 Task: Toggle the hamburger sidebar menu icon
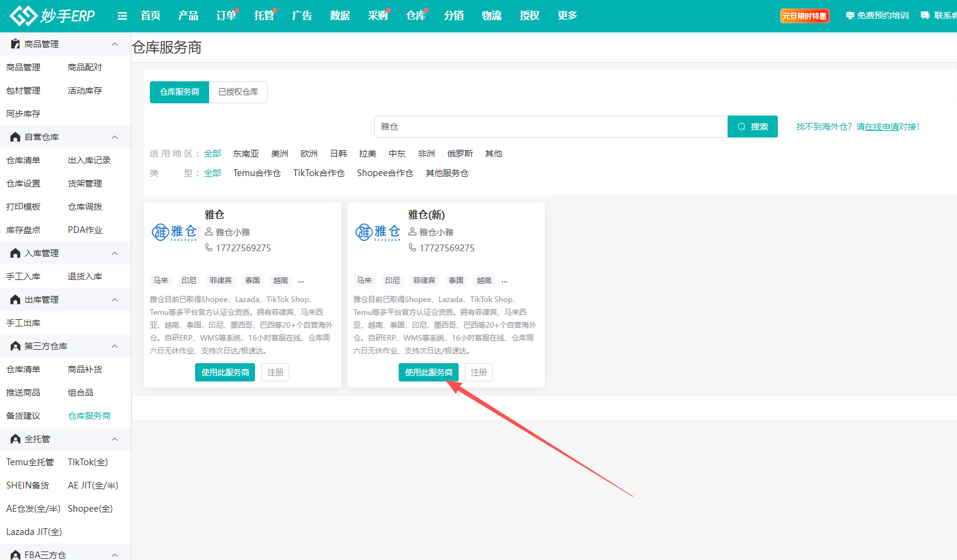tap(122, 16)
